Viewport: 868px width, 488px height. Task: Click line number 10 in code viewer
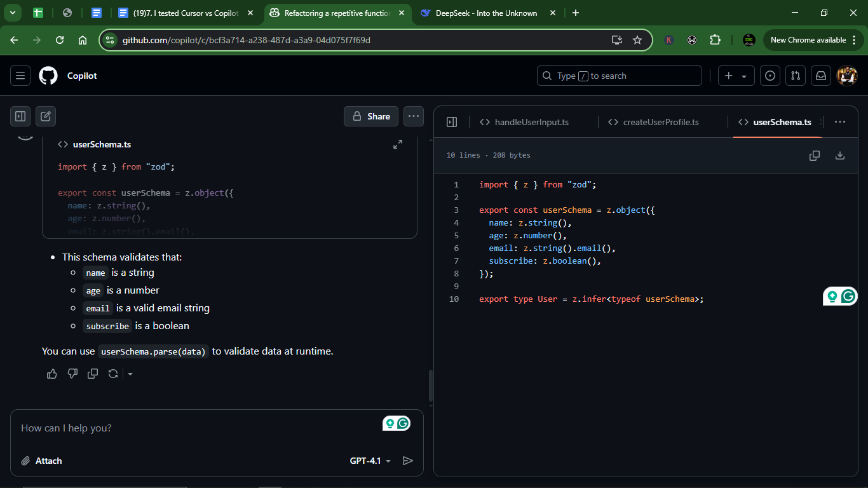point(454,299)
